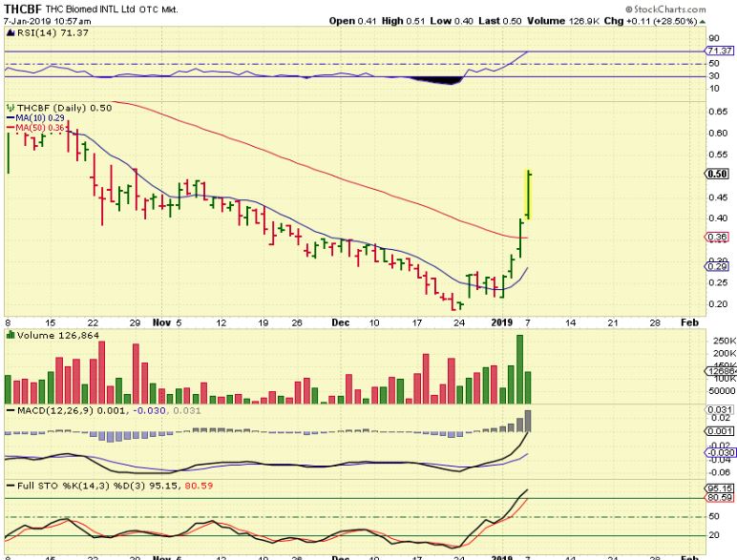Screen dimensions: 737x560
Task: Click the red 80.59 value in Full STO label
Action: (199, 486)
